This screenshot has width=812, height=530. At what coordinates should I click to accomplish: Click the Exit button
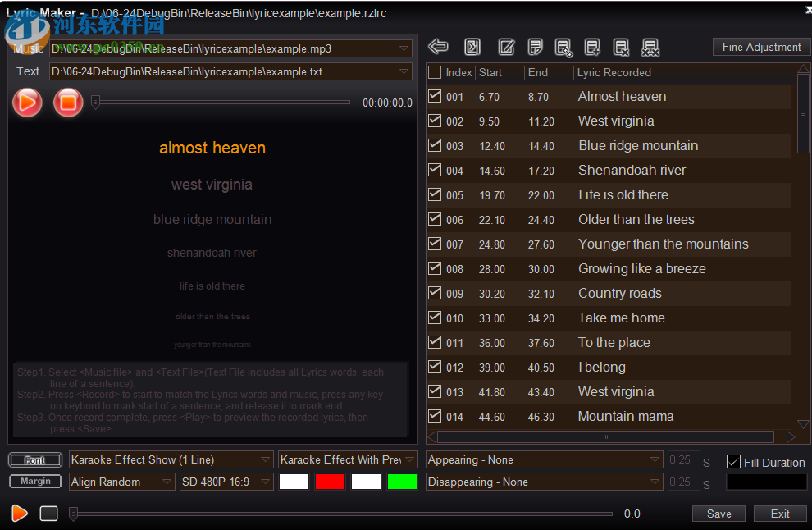(780, 514)
